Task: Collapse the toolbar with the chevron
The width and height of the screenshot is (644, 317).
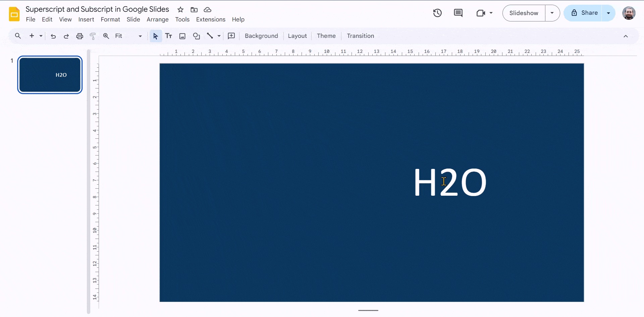Action: [626, 36]
